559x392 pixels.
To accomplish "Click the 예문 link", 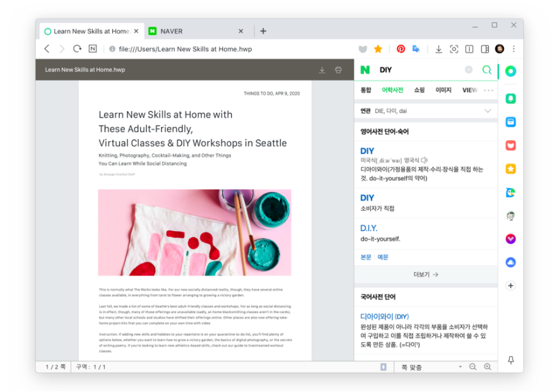I will 382,257.
